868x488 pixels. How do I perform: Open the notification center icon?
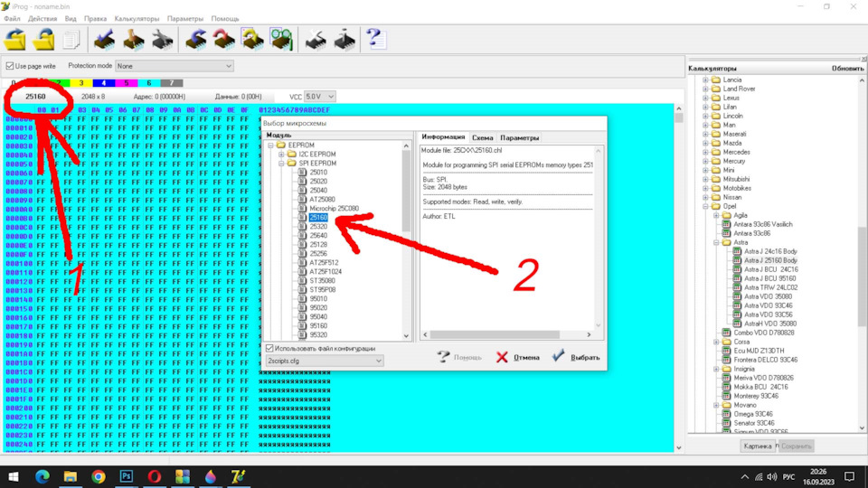point(850,476)
